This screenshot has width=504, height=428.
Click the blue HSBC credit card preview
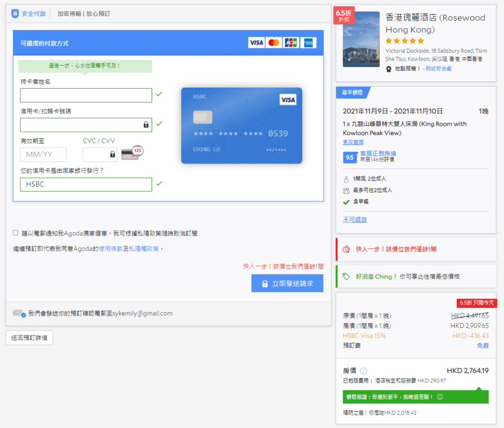pos(242,126)
